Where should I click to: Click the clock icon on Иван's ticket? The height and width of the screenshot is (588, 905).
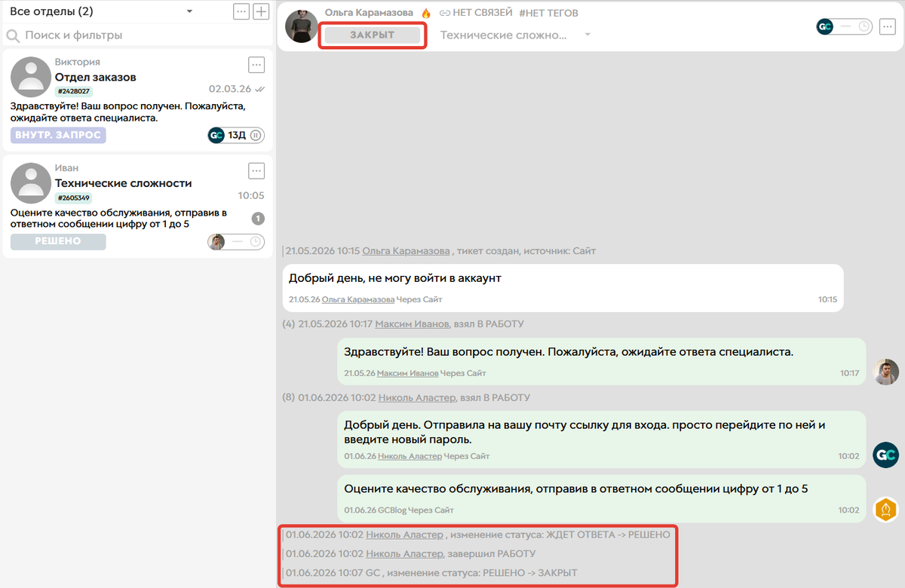click(x=256, y=242)
